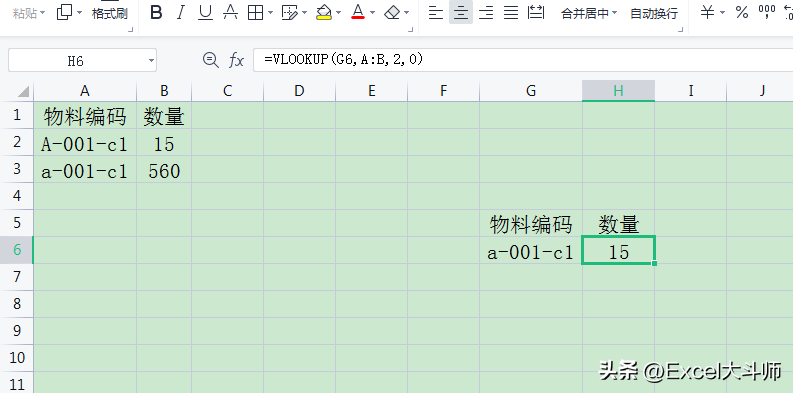
Task: Expand the clear eraser dropdown arrow
Action: [x=407, y=13]
